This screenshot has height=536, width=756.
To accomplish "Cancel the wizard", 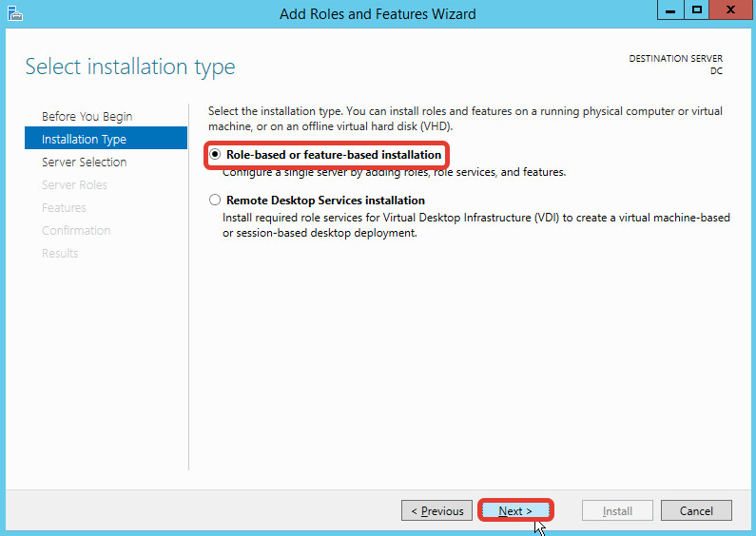I will (x=696, y=511).
